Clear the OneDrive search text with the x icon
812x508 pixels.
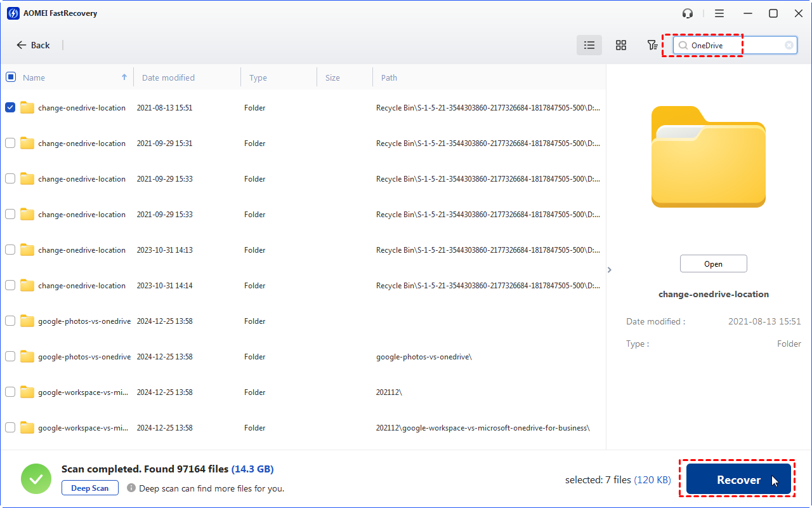pyautogui.click(x=789, y=45)
